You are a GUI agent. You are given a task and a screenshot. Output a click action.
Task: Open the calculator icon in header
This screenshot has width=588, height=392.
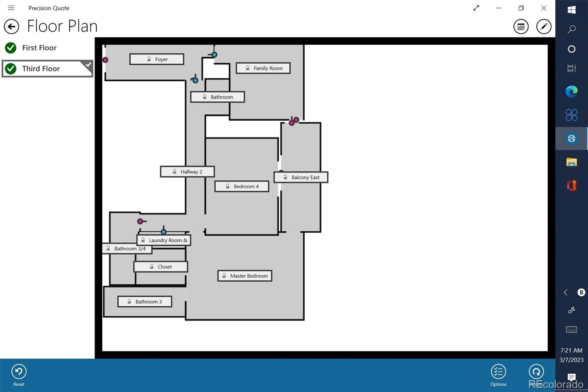coord(521,26)
